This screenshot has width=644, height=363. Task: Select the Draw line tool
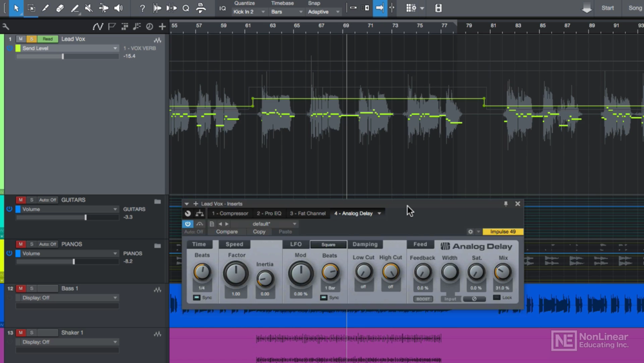(75, 8)
